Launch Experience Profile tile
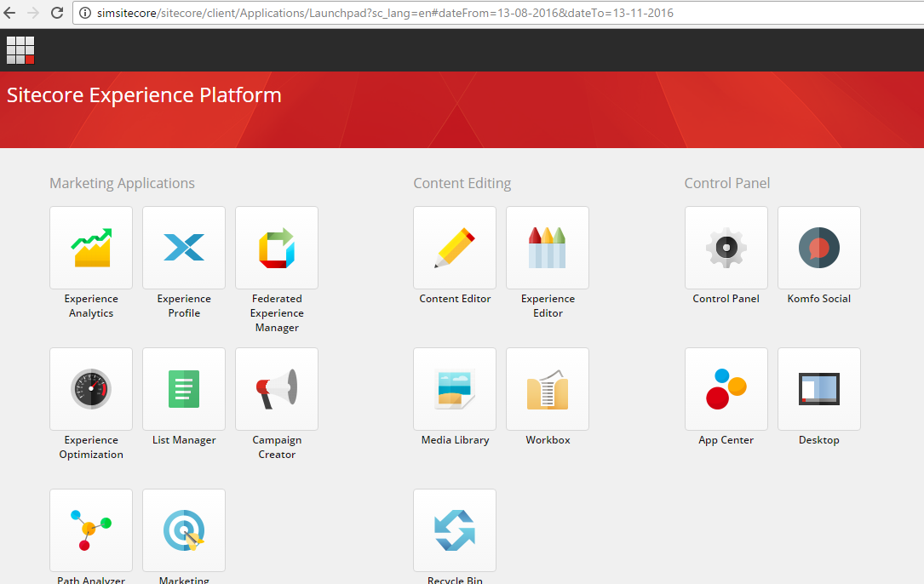Viewport: 924px width, 584px height. [184, 248]
